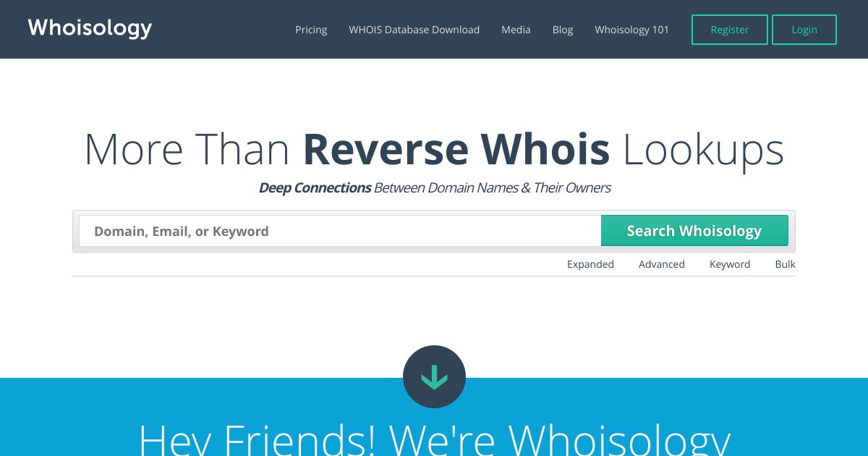868x456 pixels.
Task: Click the Register button
Action: click(x=729, y=30)
